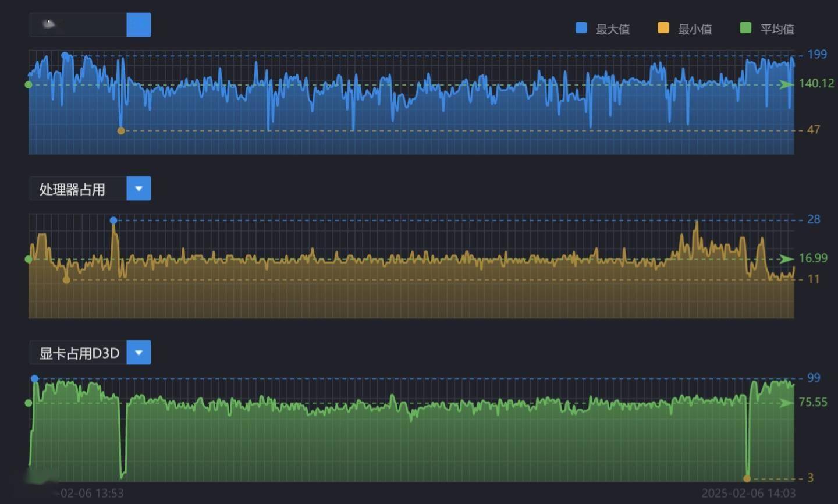
Task: Click the blue max point on top chart
Action: pyautogui.click(x=65, y=55)
